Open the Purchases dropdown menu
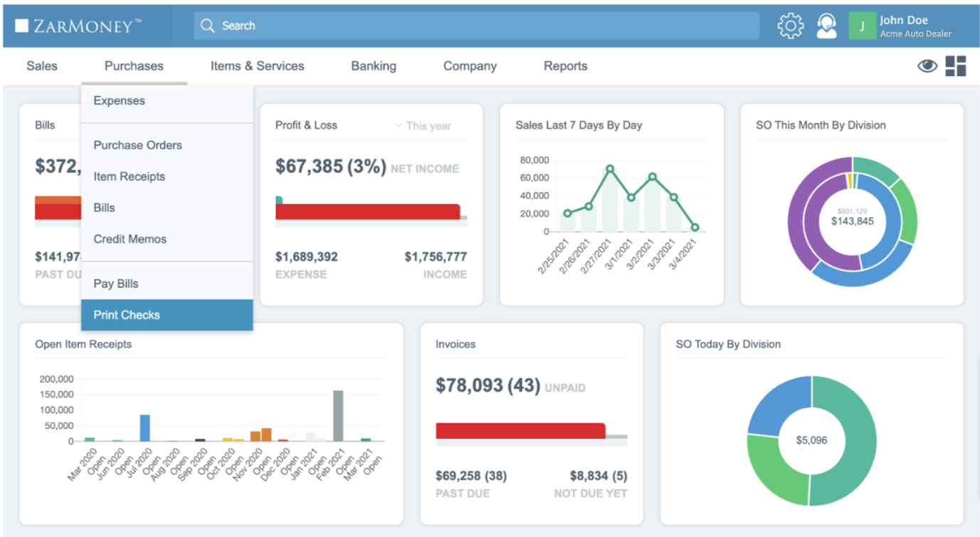The height and width of the screenshot is (537, 980). 134,66
